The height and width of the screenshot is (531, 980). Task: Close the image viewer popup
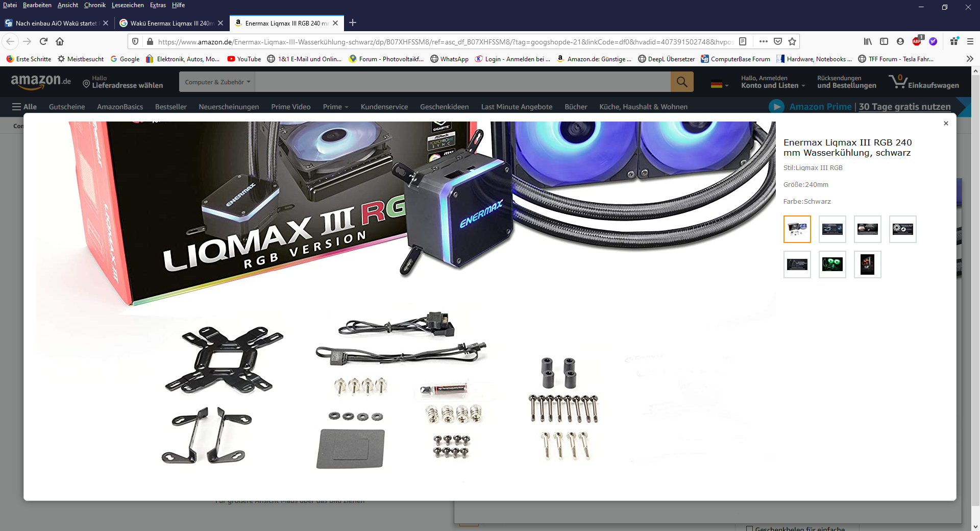[946, 123]
